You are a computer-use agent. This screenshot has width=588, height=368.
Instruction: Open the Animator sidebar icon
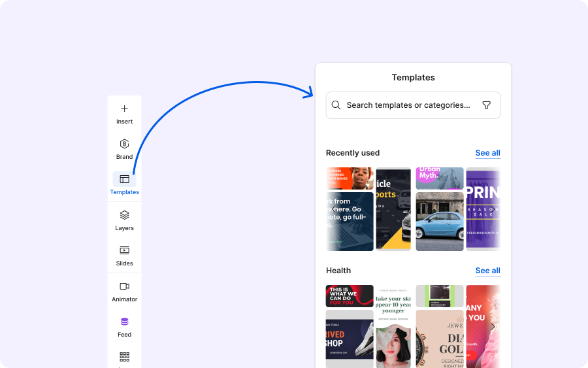click(125, 286)
